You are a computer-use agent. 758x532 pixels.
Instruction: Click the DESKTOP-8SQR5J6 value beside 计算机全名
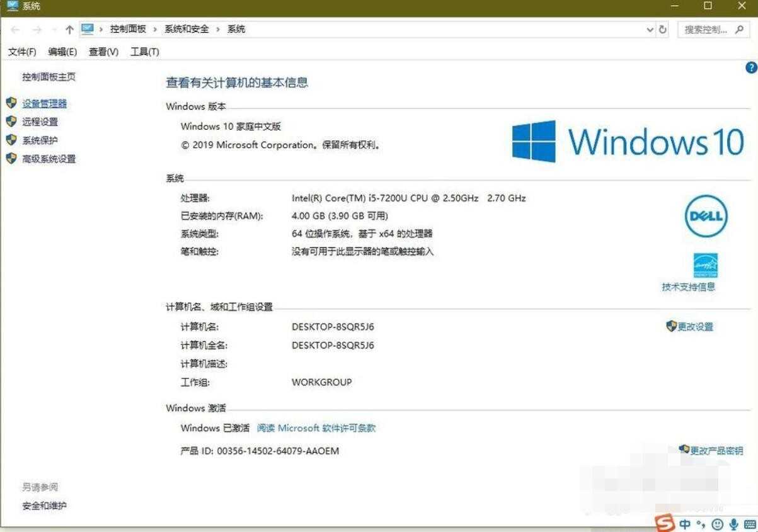click(333, 345)
